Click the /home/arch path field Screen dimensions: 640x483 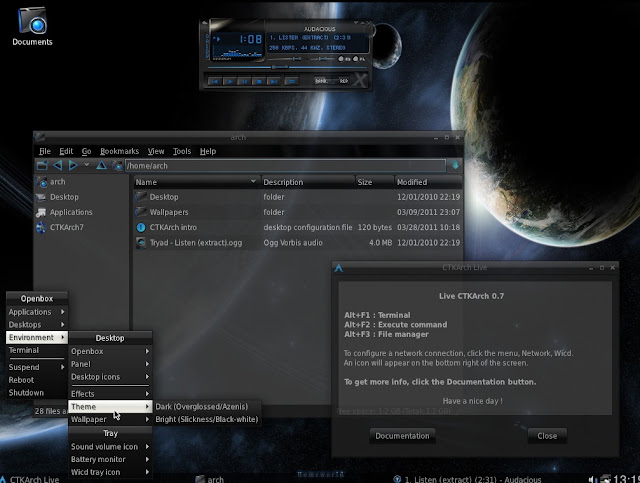[285, 166]
